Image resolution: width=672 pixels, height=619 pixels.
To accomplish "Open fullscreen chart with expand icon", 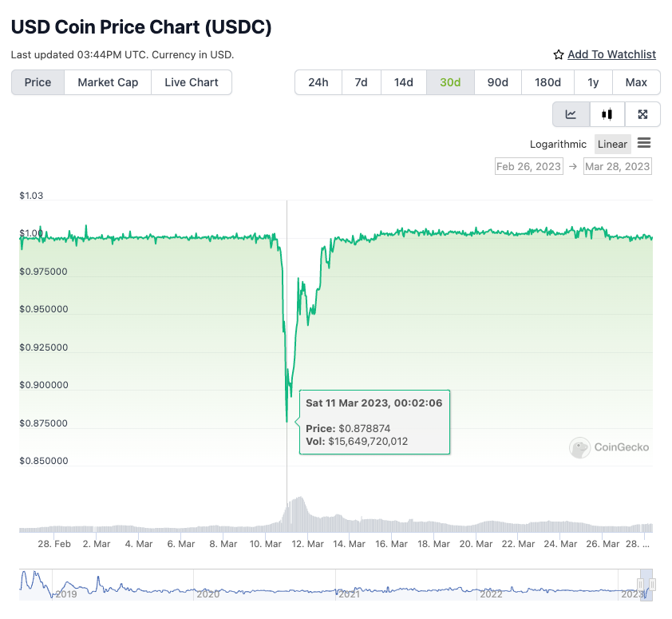I will point(642,114).
